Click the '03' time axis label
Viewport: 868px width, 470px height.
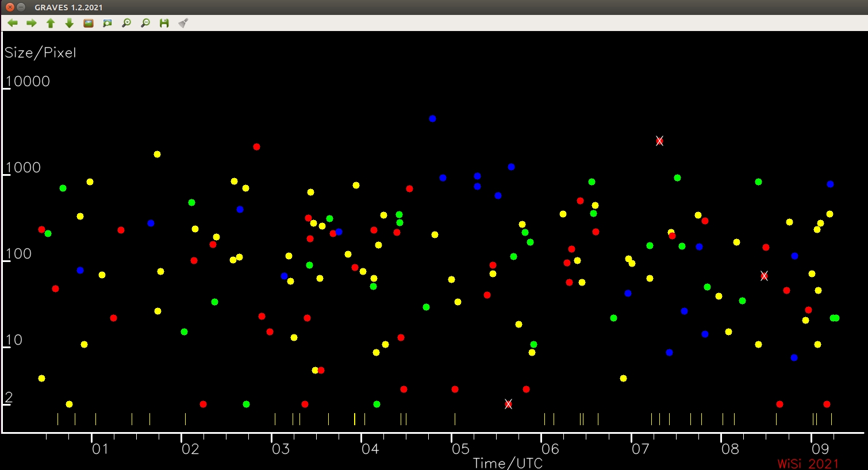pos(281,449)
